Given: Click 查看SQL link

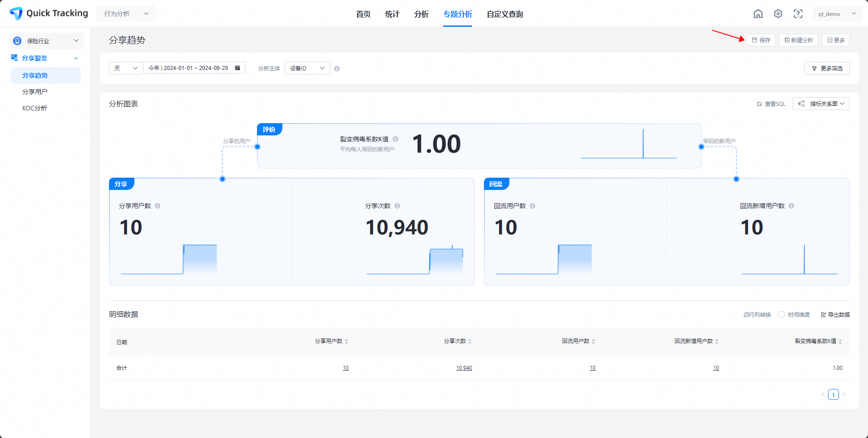Looking at the screenshot, I should (771, 104).
